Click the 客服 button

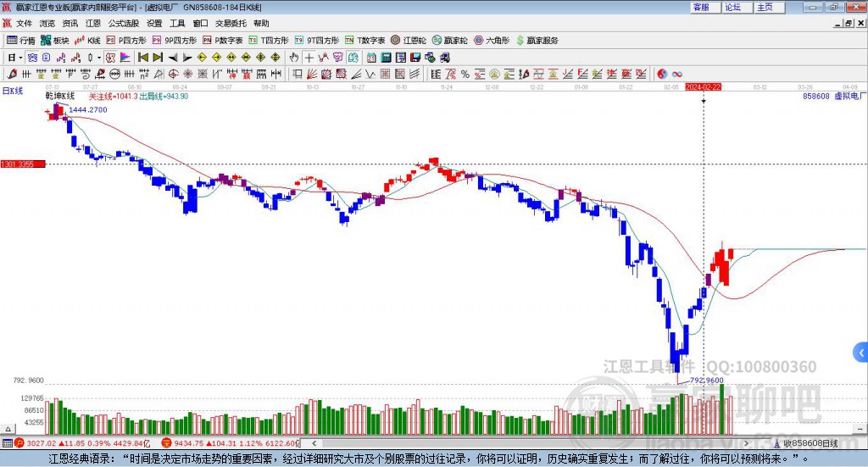(705, 7)
